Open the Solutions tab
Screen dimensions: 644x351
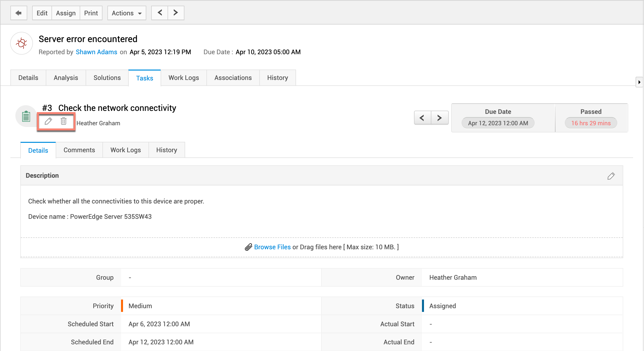[107, 78]
